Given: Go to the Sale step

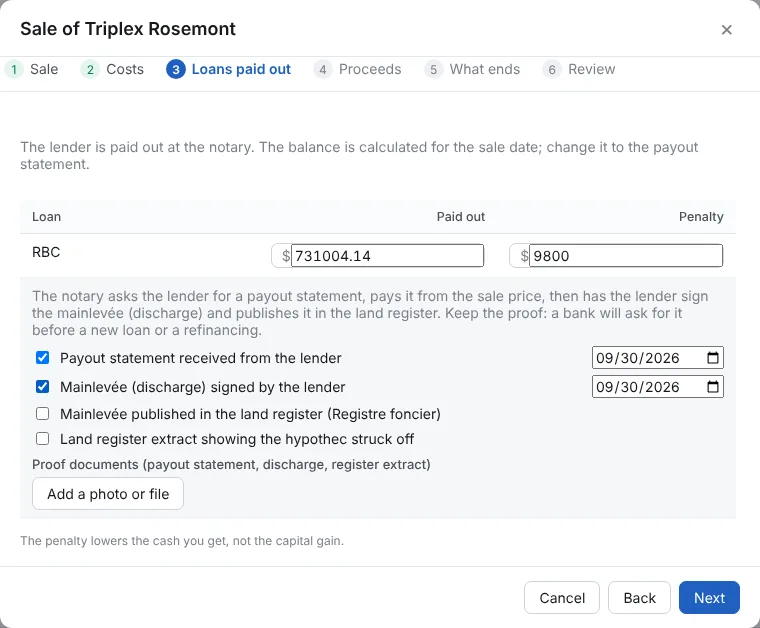Looking at the screenshot, I should pos(32,69).
